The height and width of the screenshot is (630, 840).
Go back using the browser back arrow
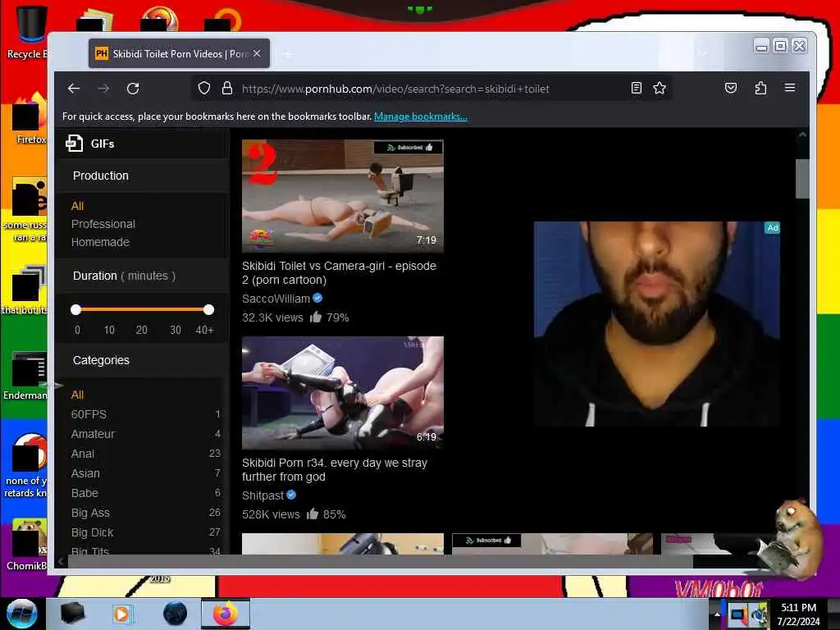[74, 89]
